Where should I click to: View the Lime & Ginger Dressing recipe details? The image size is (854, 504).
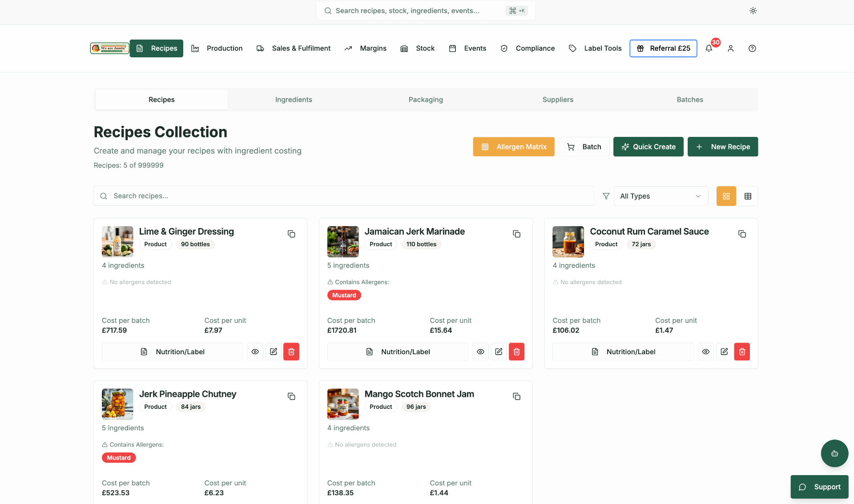255,352
